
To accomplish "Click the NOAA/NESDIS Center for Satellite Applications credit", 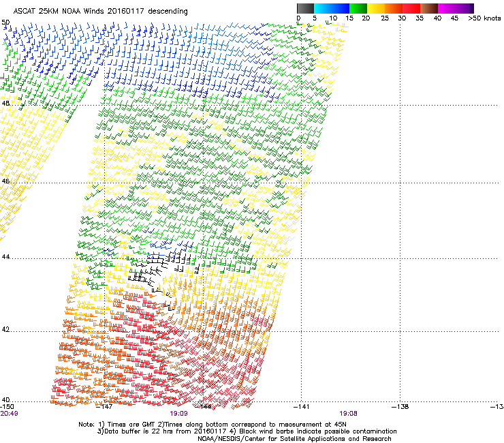I will coord(294,439).
